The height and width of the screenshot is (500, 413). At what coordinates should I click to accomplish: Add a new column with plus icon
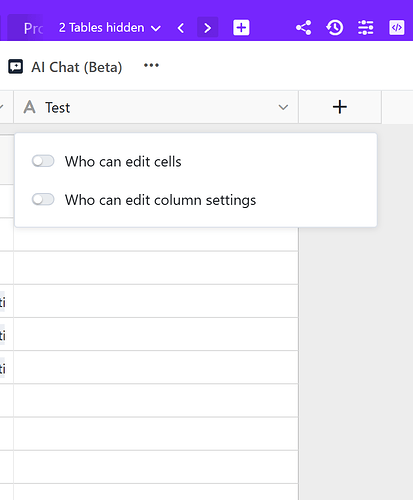click(x=340, y=107)
